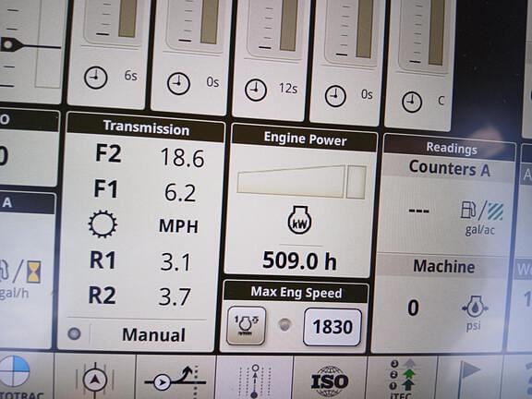
Task: Open the guidance track compass icon
Action: click(x=94, y=380)
